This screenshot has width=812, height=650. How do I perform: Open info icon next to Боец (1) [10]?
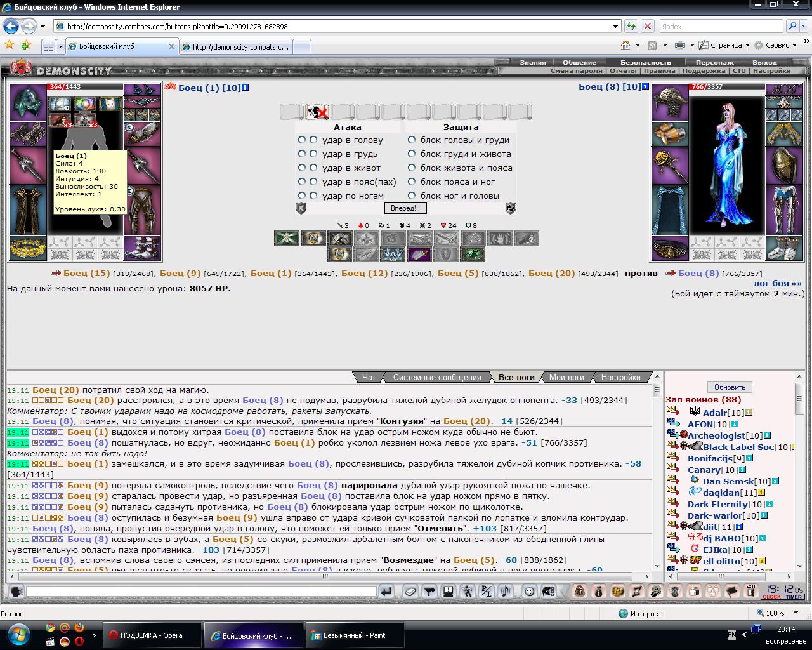pos(245,88)
